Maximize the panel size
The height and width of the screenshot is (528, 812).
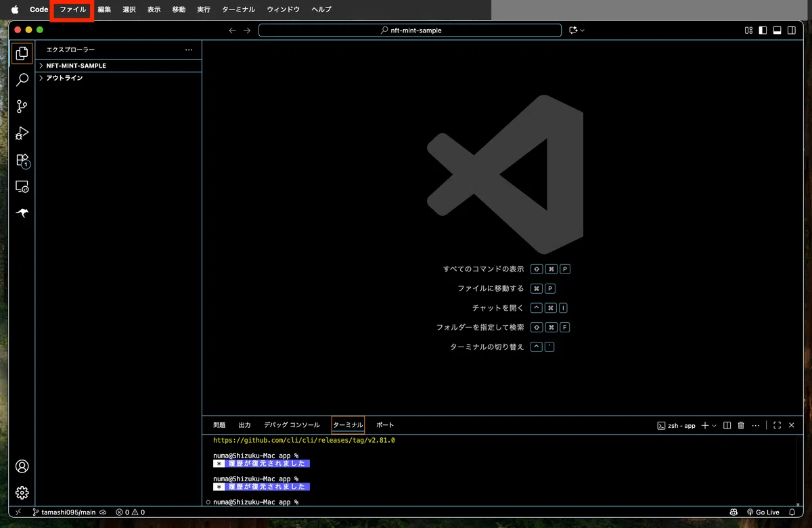[x=777, y=425]
